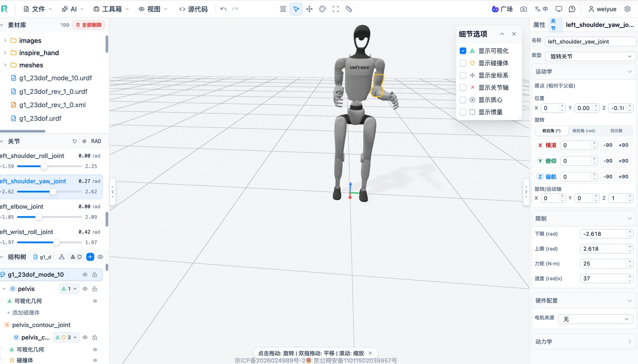Collapse the 限制 section
Image resolution: width=638 pixels, height=364 pixels.
pyautogui.click(x=583, y=219)
